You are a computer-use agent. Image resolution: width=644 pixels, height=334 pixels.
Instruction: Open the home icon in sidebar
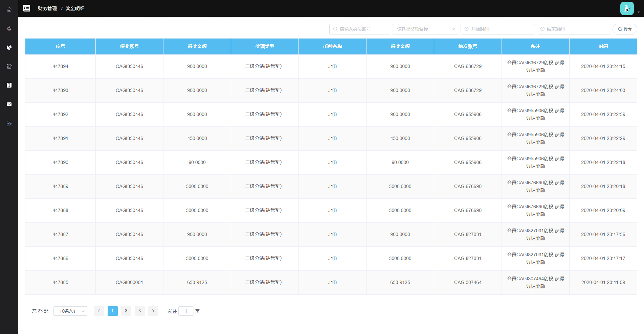(x=9, y=9)
